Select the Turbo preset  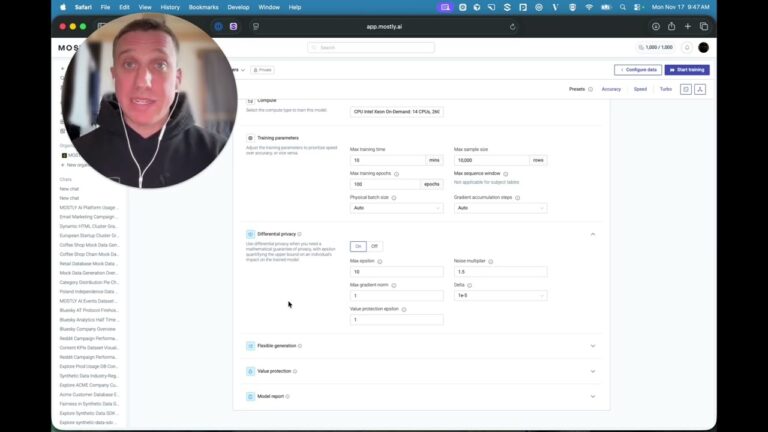[x=665, y=89]
